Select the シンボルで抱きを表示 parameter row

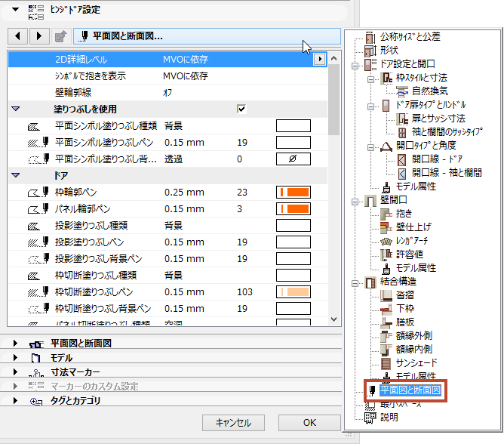(x=167, y=76)
